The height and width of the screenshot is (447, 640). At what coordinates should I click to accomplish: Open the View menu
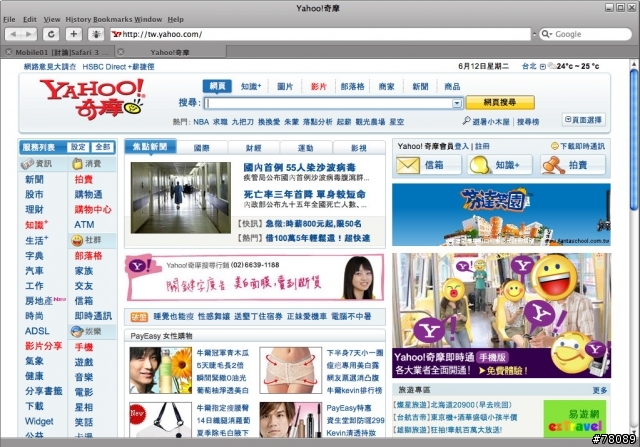coord(52,19)
